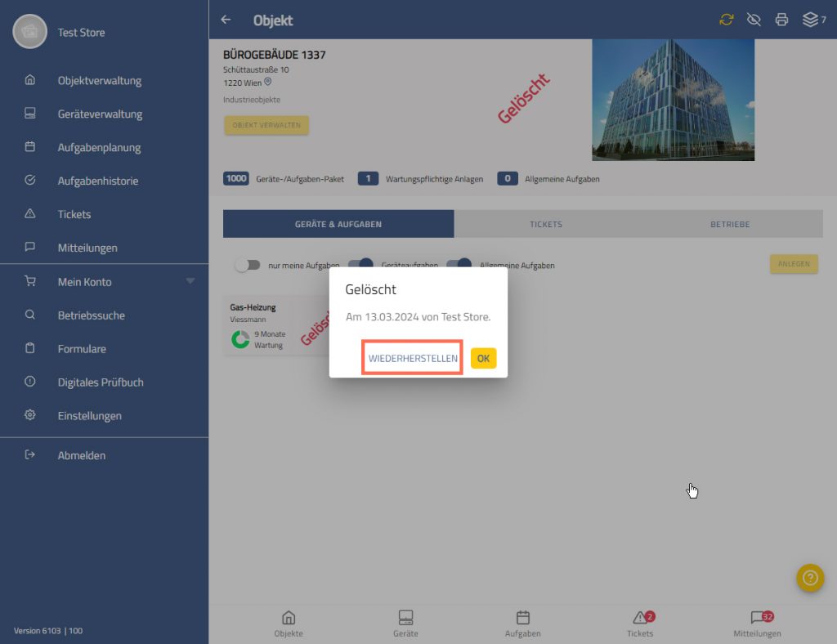This screenshot has width=837, height=644.
Task: Click the refresh sync icon in header
Action: (726, 20)
